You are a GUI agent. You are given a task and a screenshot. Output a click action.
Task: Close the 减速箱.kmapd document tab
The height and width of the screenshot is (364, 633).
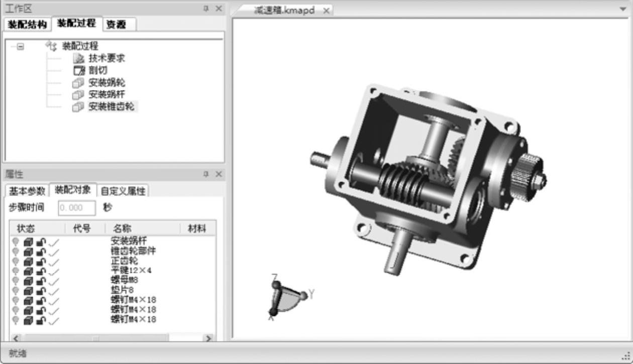pos(326,11)
